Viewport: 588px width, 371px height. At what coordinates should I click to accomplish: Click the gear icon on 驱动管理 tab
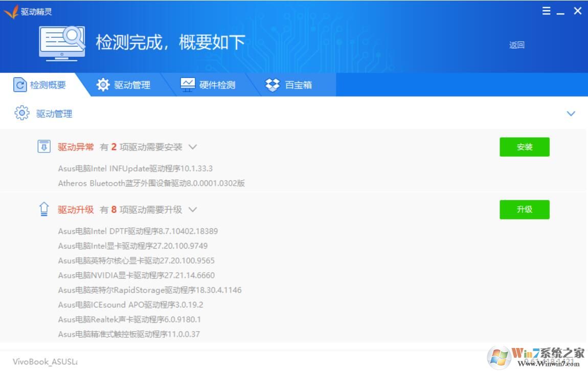point(104,84)
